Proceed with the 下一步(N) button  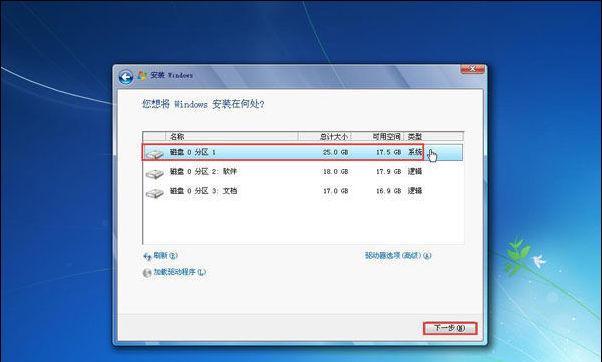(x=450, y=328)
